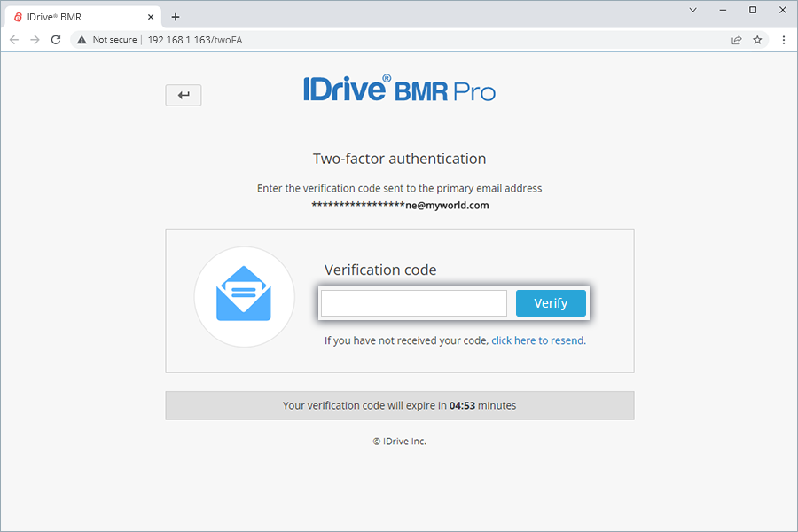Click the Verify button
The image size is (798, 532).
[x=551, y=303]
